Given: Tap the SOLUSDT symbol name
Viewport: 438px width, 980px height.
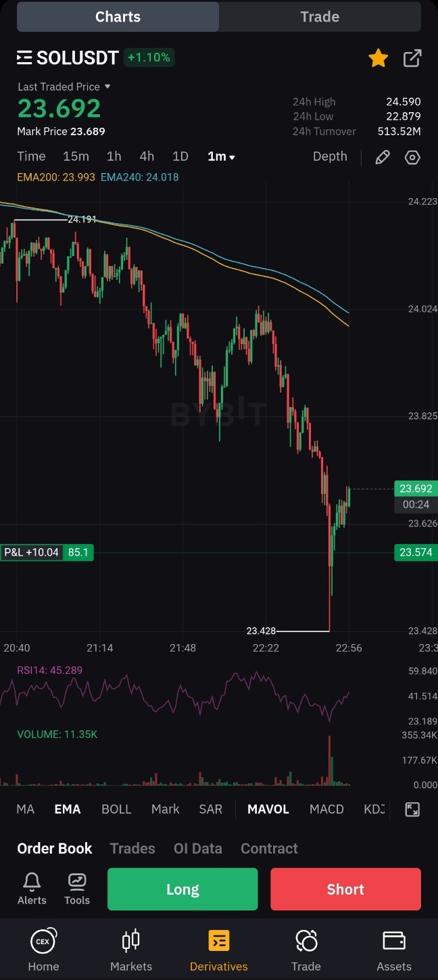Looking at the screenshot, I should click(78, 58).
